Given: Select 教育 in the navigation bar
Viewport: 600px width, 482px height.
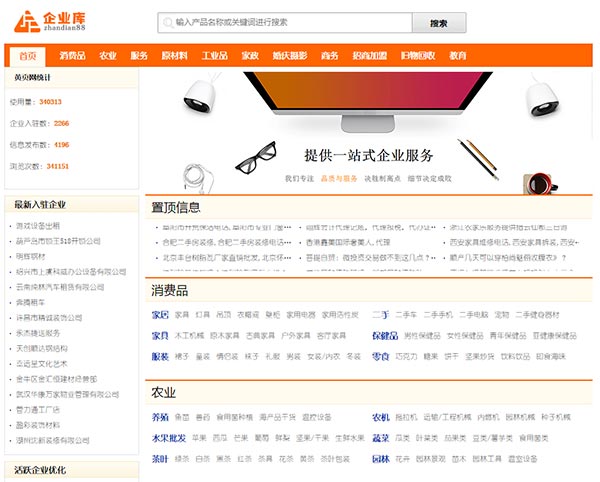Looking at the screenshot, I should (457, 56).
